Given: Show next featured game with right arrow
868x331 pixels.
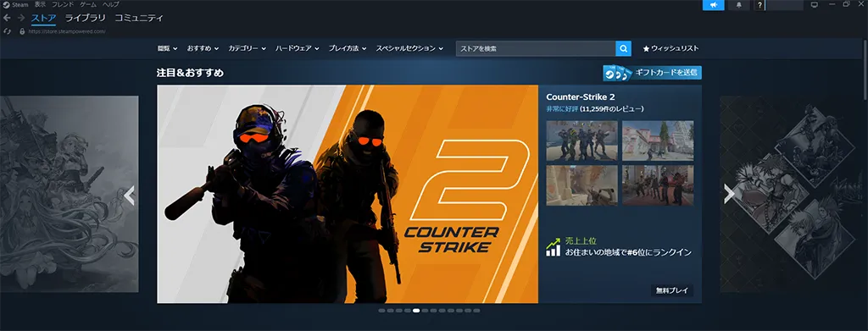Looking at the screenshot, I should pos(729,194).
